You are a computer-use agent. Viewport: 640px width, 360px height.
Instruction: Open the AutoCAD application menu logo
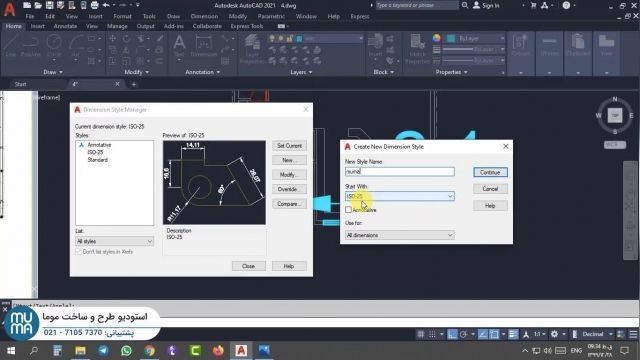(9, 9)
